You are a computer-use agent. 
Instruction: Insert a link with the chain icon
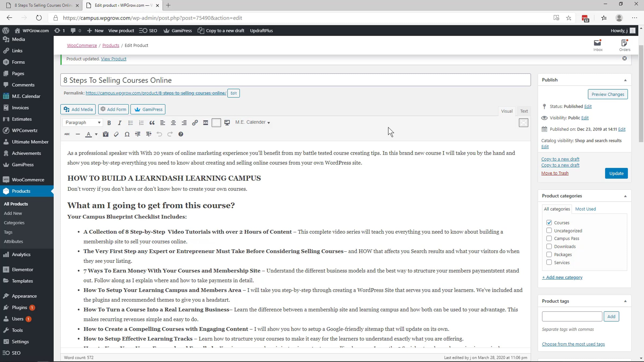click(x=195, y=123)
